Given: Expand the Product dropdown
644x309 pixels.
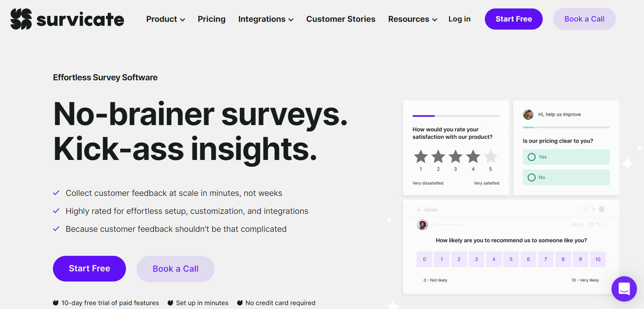Looking at the screenshot, I should pyautogui.click(x=165, y=19).
